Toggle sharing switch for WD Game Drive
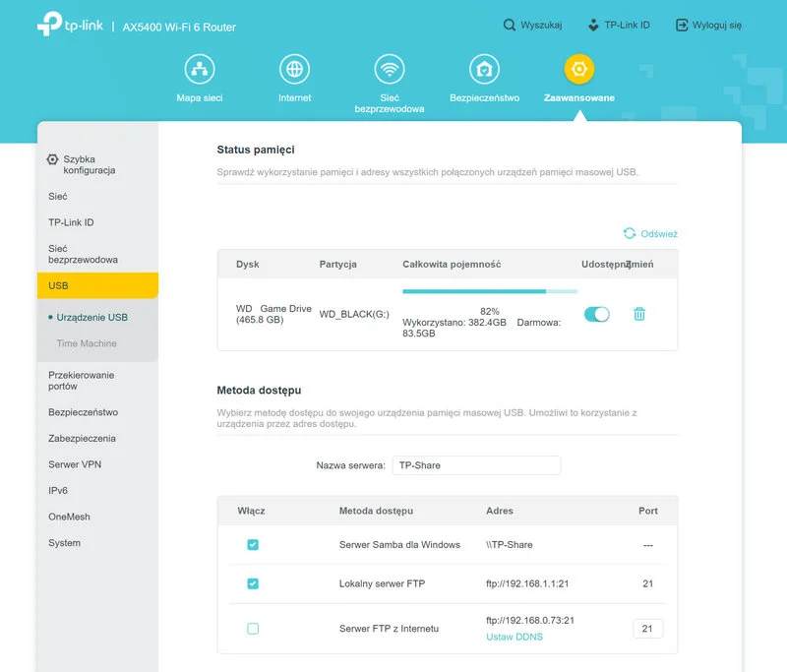Viewport: 787px width, 672px height. pyautogui.click(x=596, y=314)
